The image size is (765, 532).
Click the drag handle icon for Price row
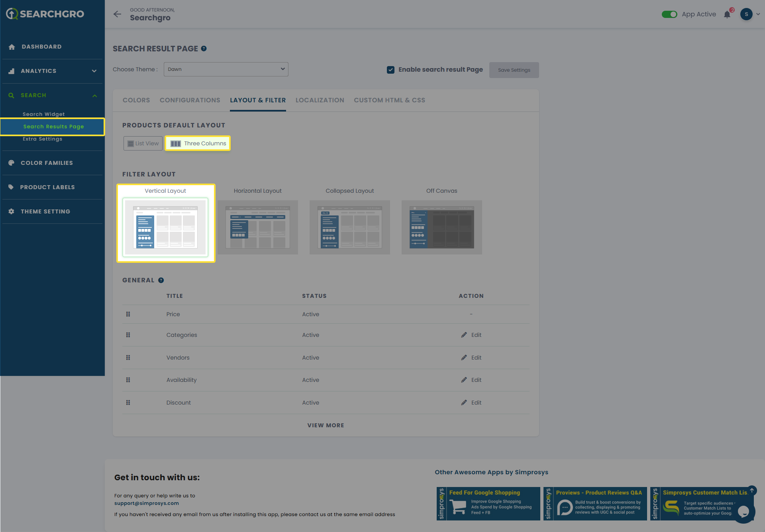point(128,314)
